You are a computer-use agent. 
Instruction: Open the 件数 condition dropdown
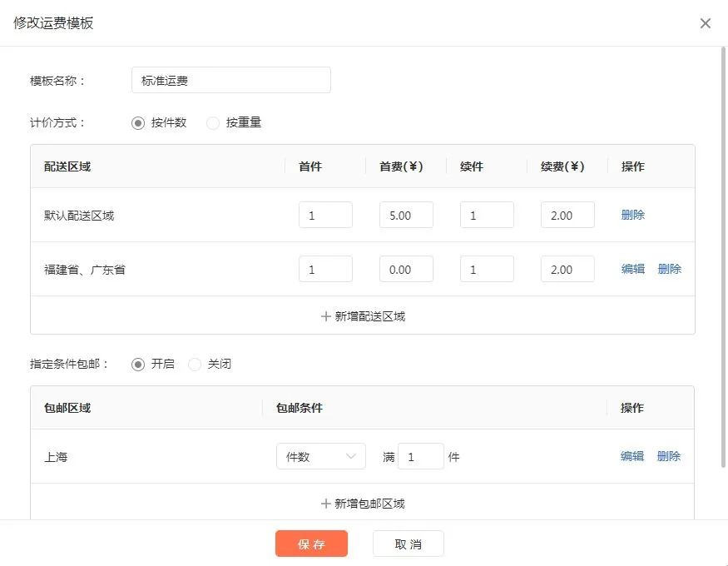tap(321, 456)
